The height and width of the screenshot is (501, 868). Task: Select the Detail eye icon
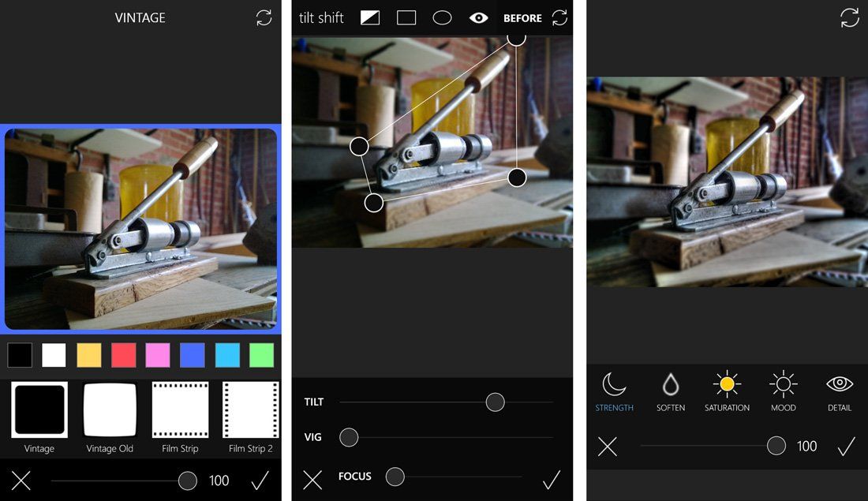pyautogui.click(x=839, y=387)
